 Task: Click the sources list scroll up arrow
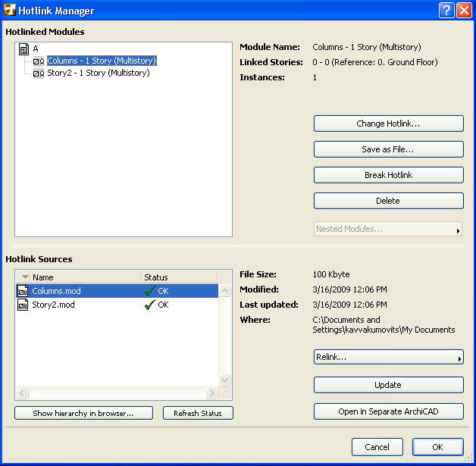(224, 291)
